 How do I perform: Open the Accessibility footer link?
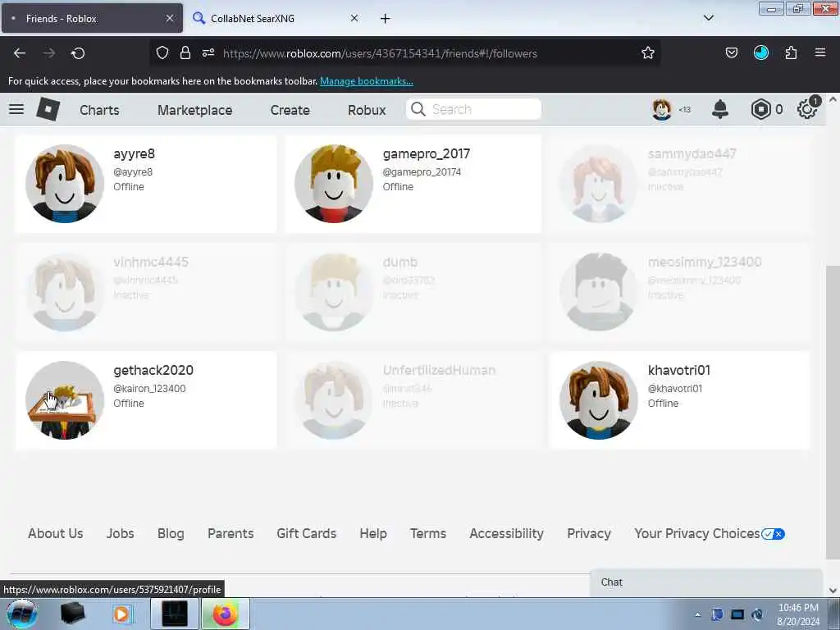506,533
